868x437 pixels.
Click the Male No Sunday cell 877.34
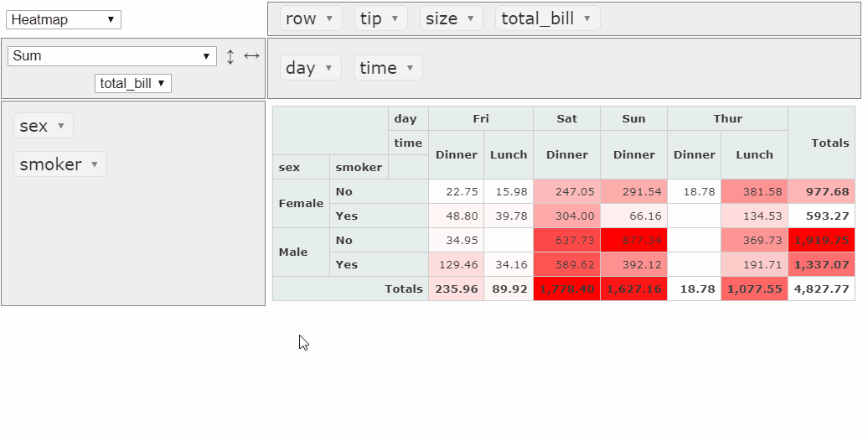click(633, 240)
